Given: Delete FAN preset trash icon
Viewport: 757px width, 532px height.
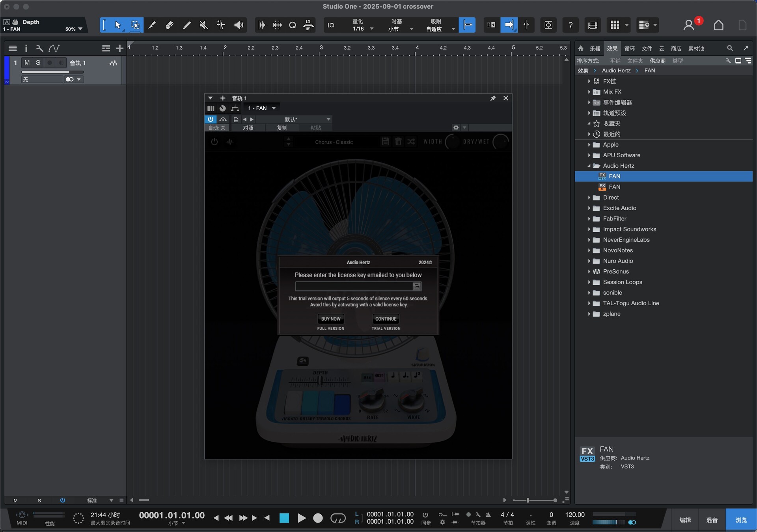Looking at the screenshot, I should (398, 142).
